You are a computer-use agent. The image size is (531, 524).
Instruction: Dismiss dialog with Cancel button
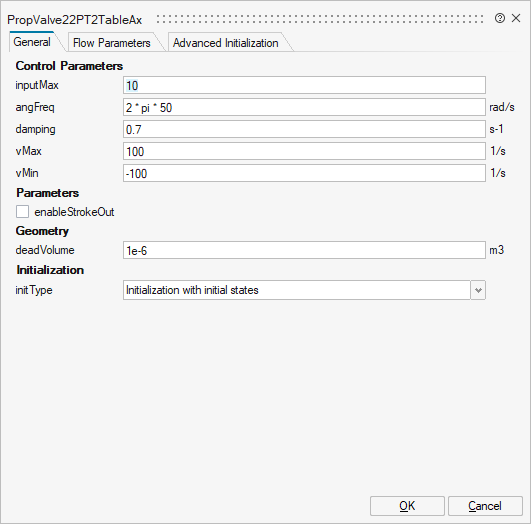485,506
